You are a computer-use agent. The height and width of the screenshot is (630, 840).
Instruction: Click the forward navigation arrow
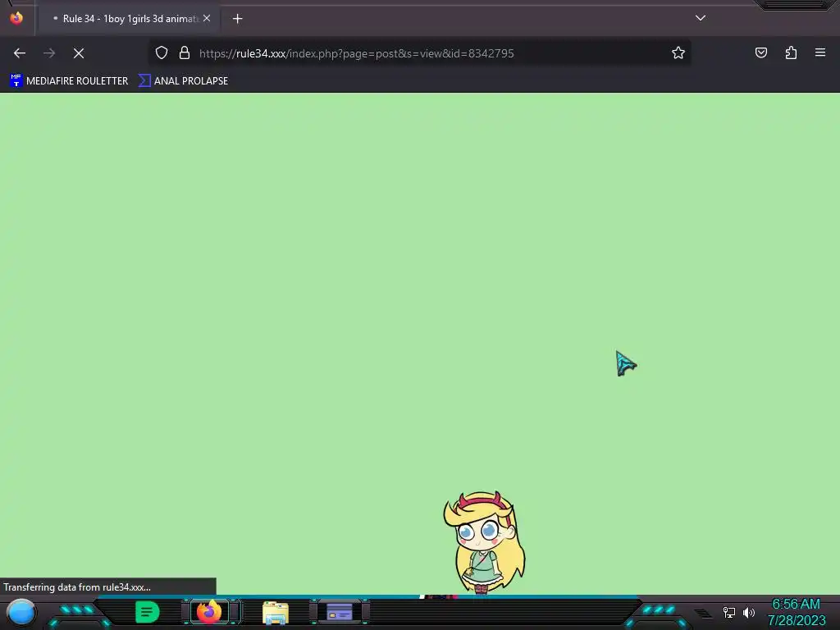[49, 53]
